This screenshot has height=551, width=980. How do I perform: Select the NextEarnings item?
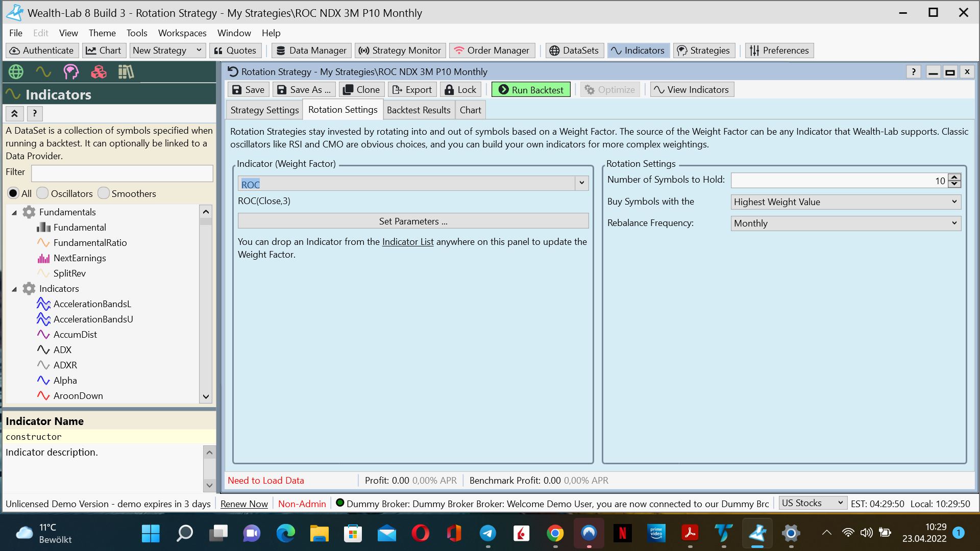80,258
